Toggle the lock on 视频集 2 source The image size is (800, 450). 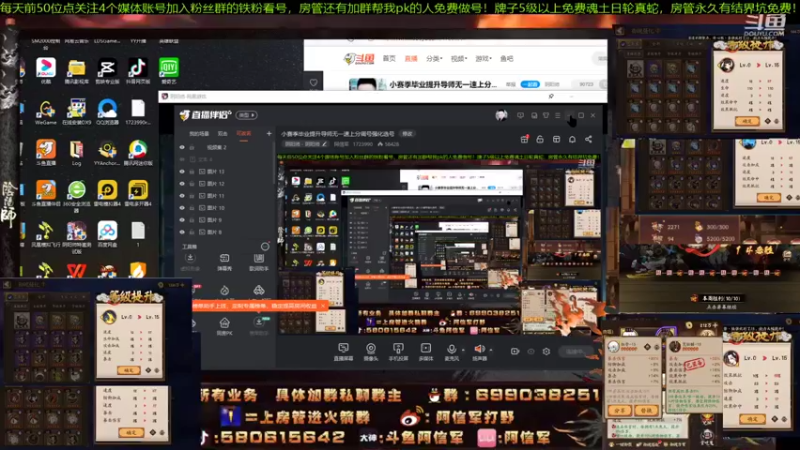click(x=192, y=147)
